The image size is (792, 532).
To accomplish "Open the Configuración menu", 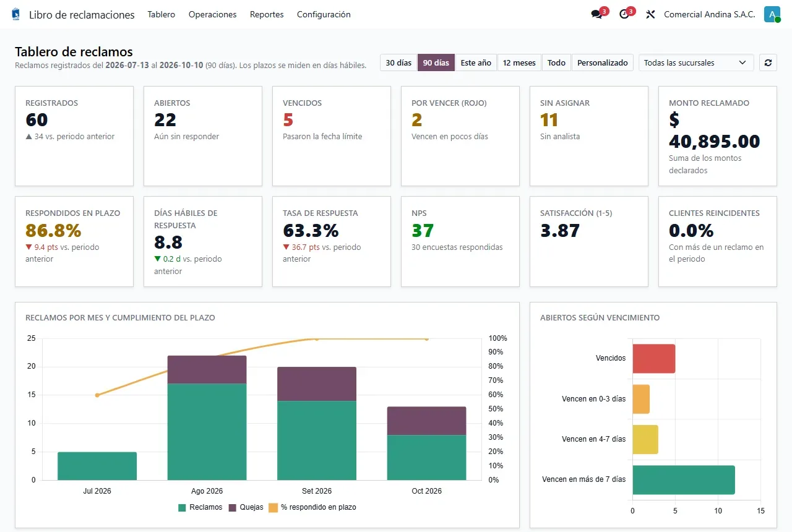I will click(324, 14).
